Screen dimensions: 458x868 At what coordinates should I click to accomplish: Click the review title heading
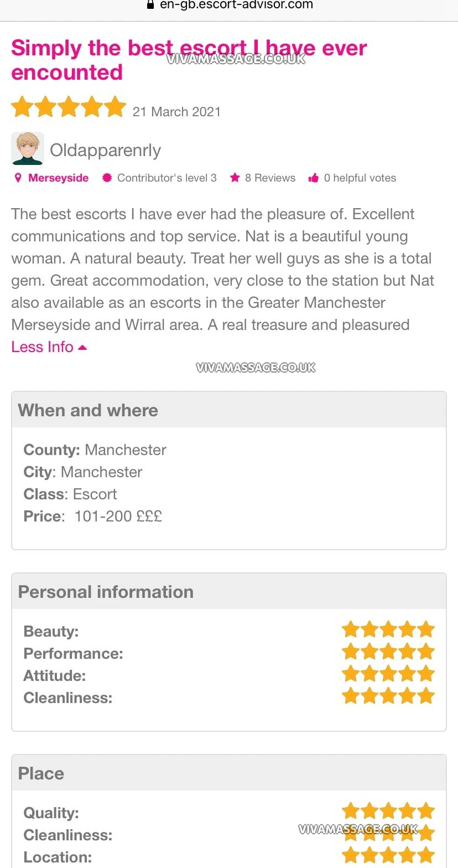click(188, 60)
